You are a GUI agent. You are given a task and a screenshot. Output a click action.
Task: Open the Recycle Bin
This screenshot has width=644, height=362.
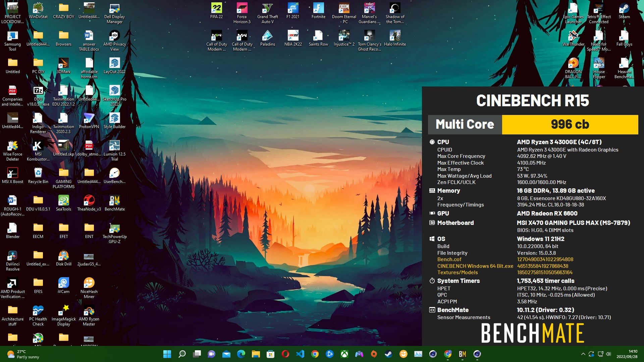pyautogui.click(x=38, y=175)
